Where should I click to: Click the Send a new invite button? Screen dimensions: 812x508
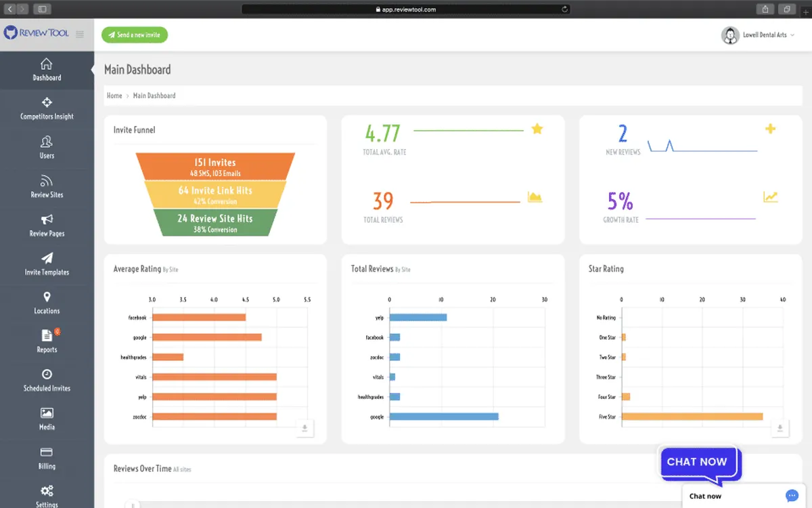click(134, 35)
